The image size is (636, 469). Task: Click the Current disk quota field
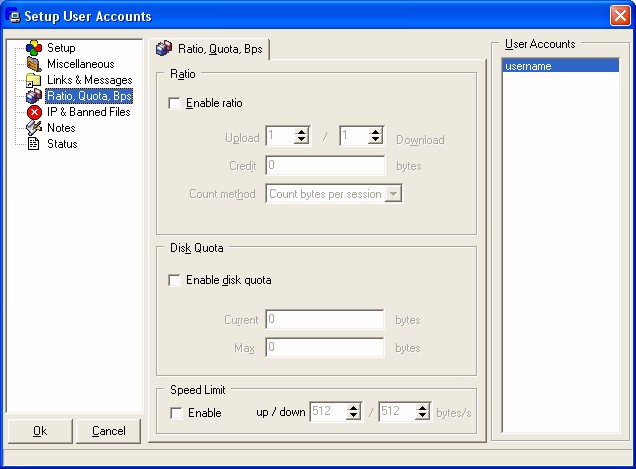324,320
